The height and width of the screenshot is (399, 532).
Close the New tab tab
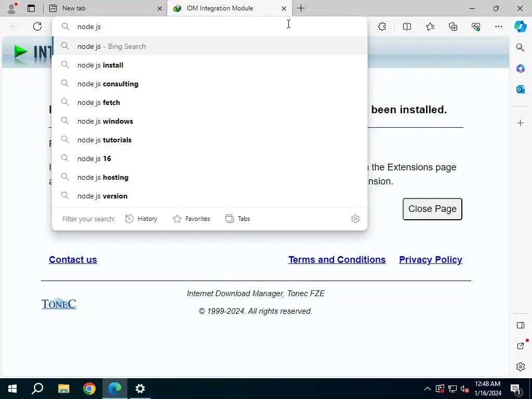(x=159, y=8)
